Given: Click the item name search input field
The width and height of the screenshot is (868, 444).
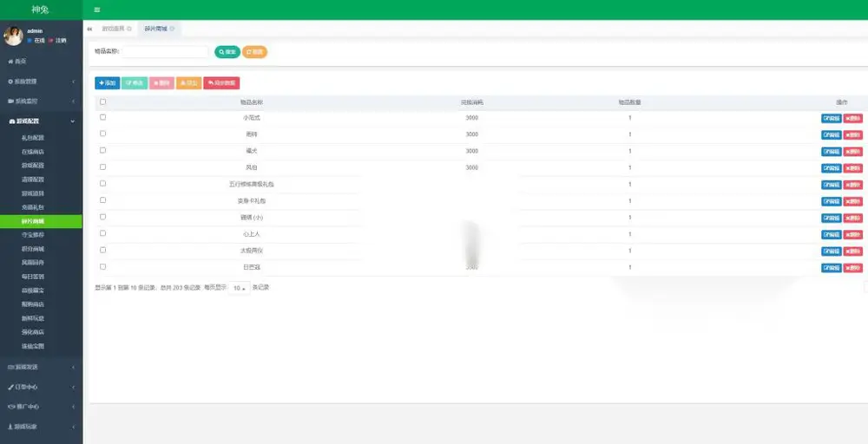Looking at the screenshot, I should coord(165,51).
